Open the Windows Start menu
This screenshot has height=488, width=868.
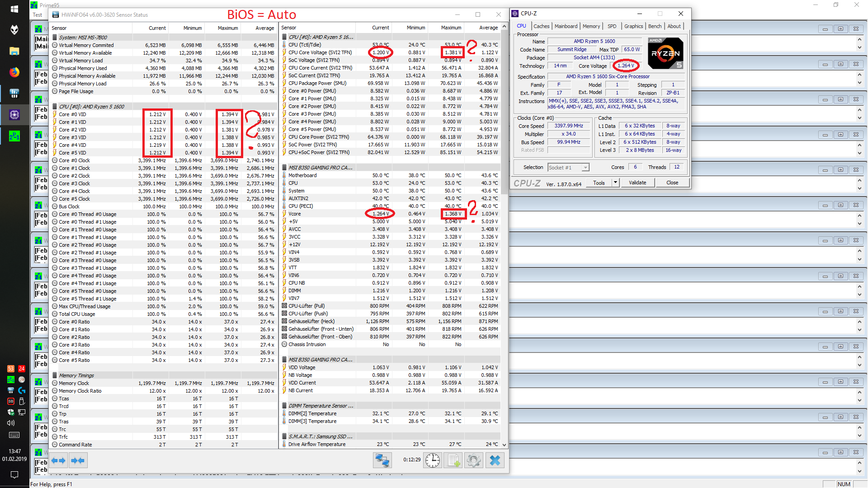coord(14,9)
